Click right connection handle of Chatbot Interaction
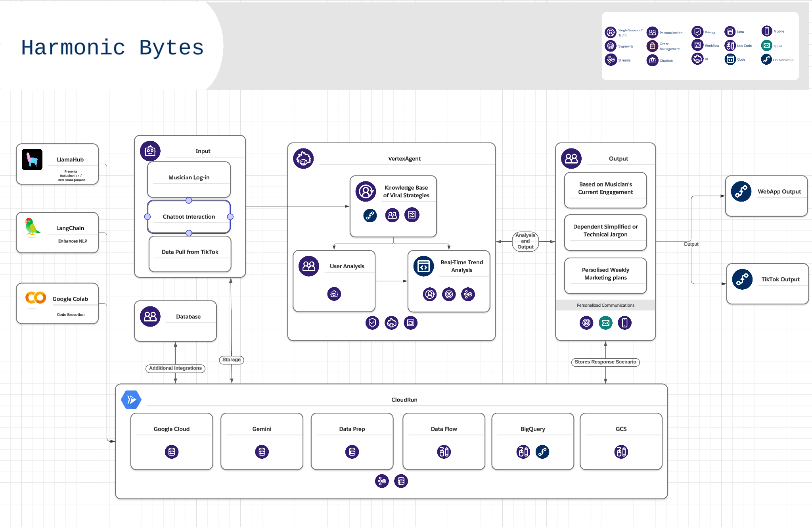This screenshot has height=527, width=812. coord(230,217)
